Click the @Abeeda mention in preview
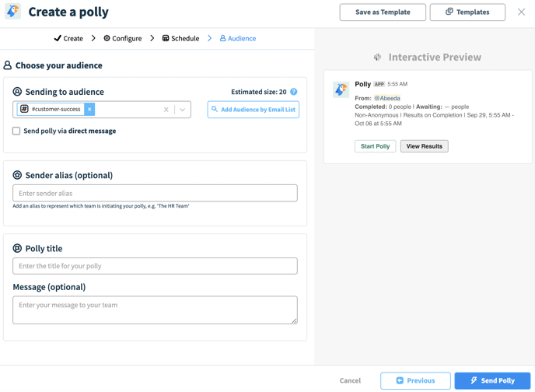 click(387, 98)
